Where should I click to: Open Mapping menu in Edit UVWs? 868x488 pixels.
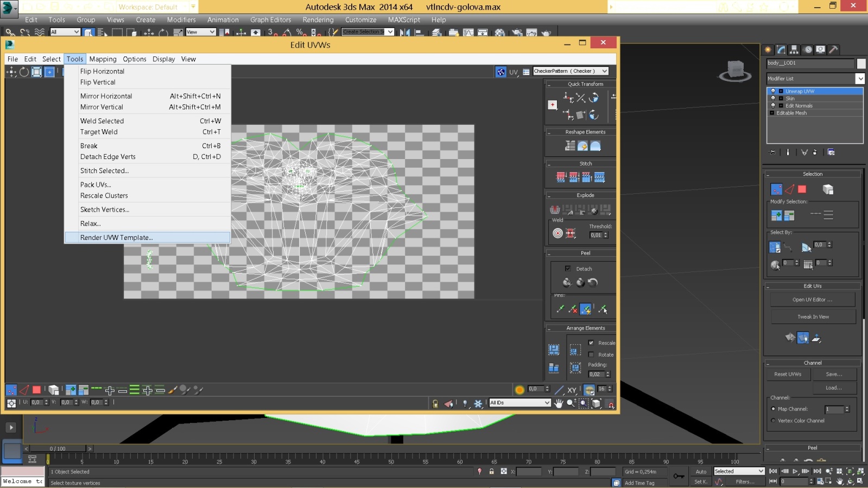(x=103, y=59)
